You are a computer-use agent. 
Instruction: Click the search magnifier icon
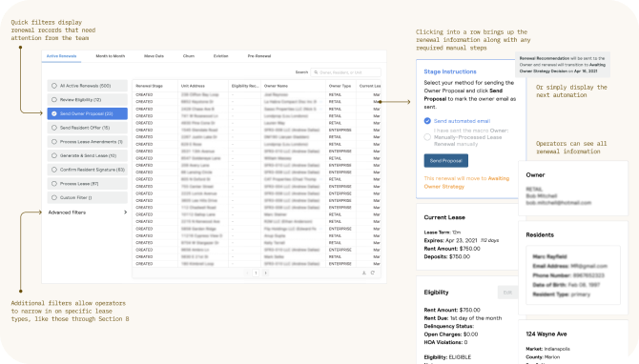pyautogui.click(x=316, y=72)
